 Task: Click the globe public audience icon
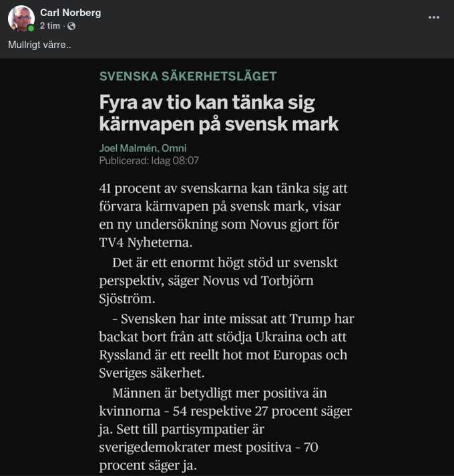(71, 26)
